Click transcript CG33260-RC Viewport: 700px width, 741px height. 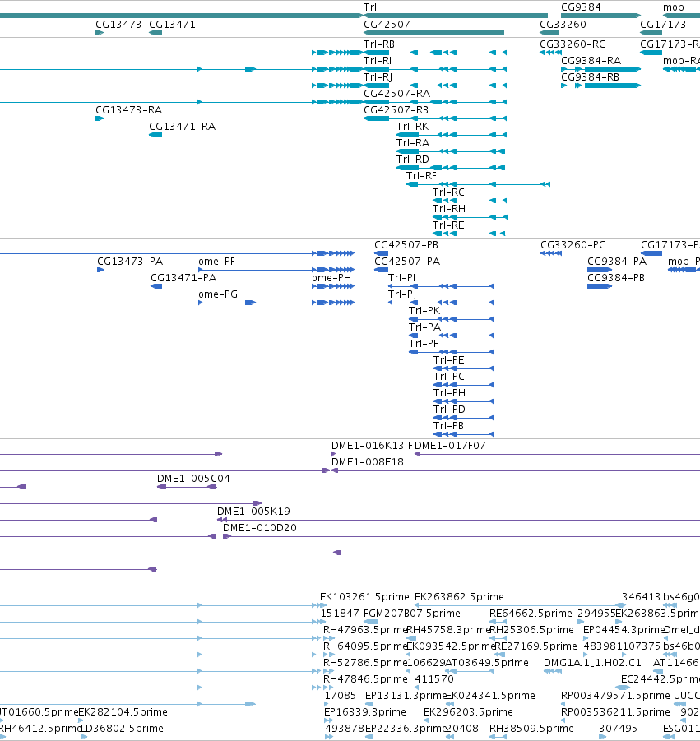(x=573, y=44)
